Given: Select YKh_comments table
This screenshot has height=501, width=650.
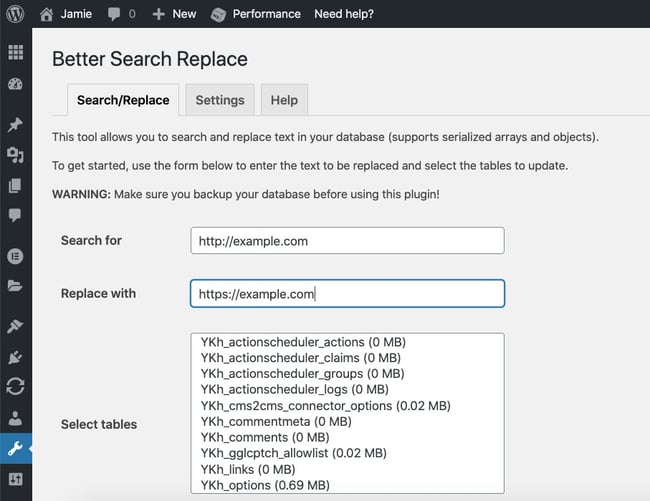Looking at the screenshot, I should 265,437.
